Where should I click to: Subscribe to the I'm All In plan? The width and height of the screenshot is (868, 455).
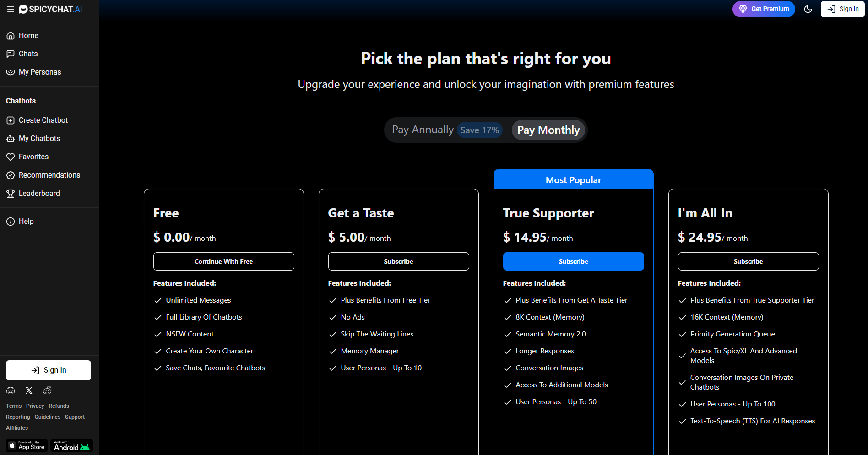[748, 261]
